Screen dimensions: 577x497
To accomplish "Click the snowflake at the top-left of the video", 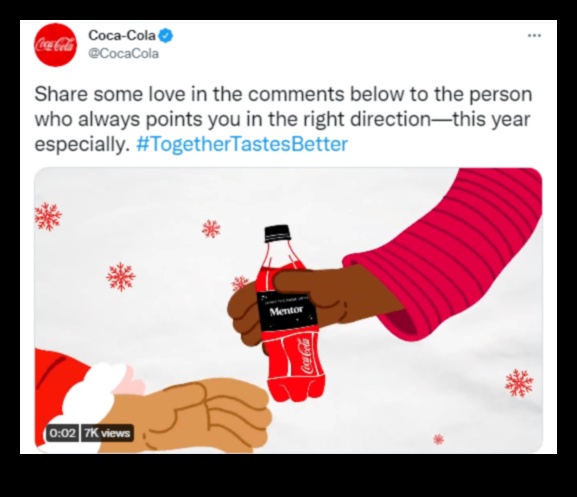I will coord(48,216).
